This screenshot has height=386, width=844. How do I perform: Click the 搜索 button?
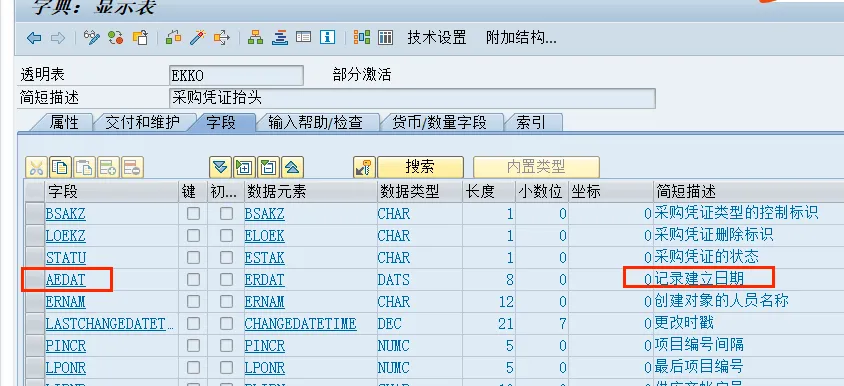click(x=420, y=167)
